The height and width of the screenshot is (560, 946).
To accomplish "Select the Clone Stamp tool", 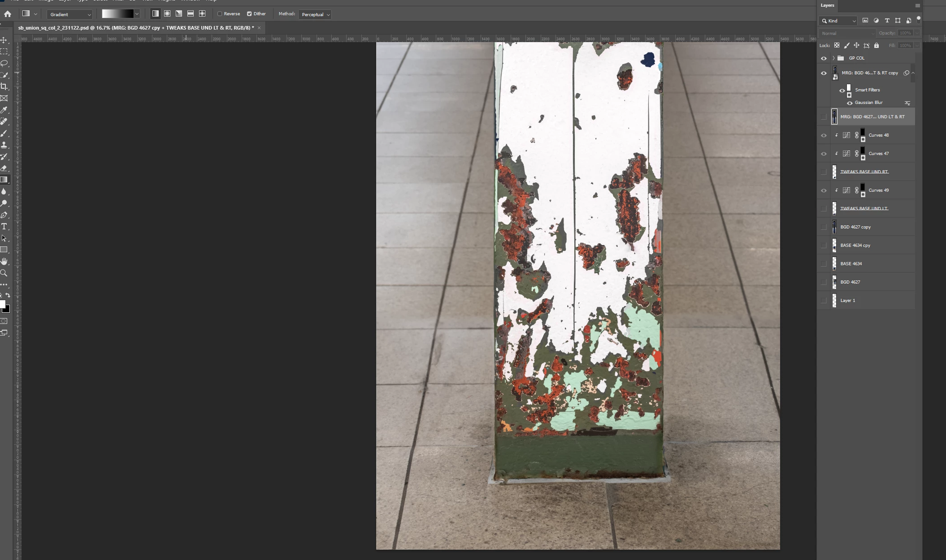I will [x=4, y=145].
